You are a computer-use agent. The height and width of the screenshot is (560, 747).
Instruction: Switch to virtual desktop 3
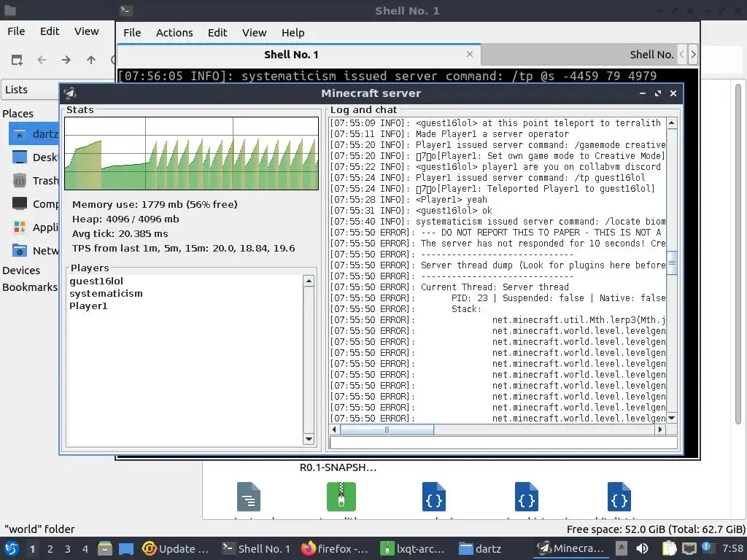click(68, 549)
